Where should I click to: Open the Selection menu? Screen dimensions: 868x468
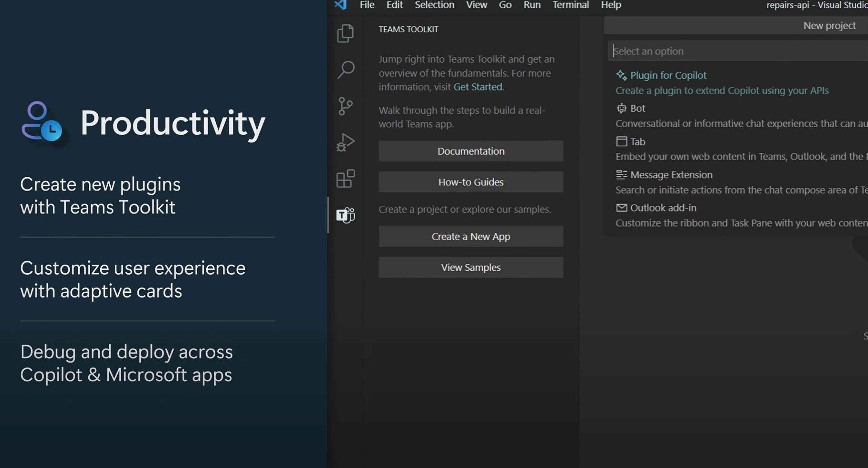click(x=434, y=5)
